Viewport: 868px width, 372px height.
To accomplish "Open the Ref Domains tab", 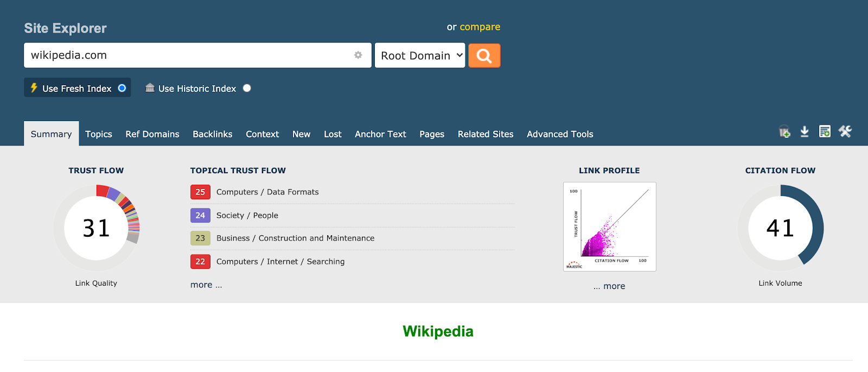I will click(x=152, y=134).
